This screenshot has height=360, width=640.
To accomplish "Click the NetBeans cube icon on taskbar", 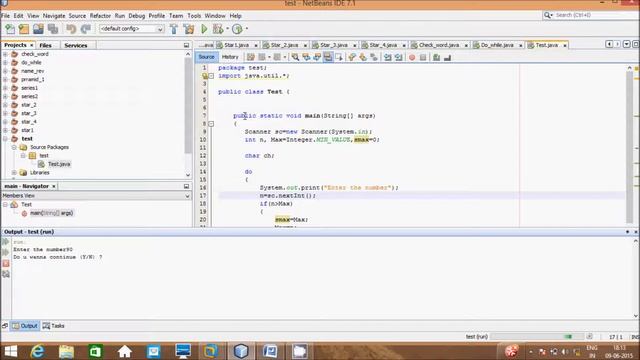I will pos(241,351).
